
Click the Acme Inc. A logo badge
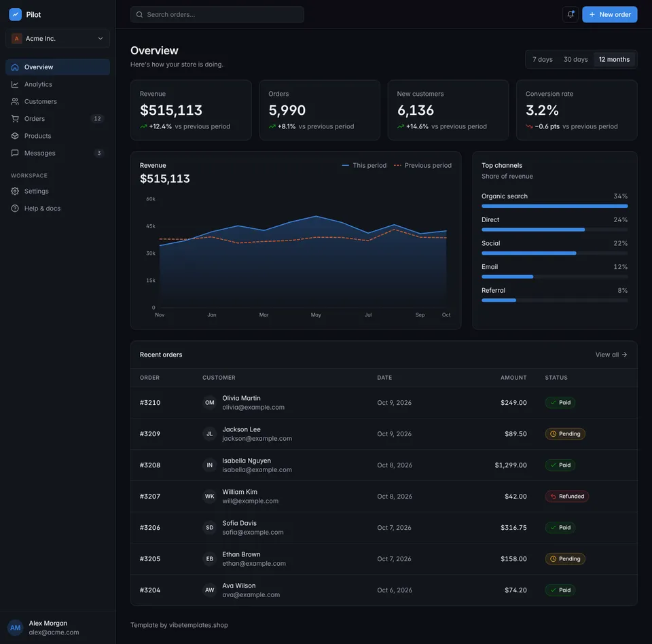tap(16, 38)
